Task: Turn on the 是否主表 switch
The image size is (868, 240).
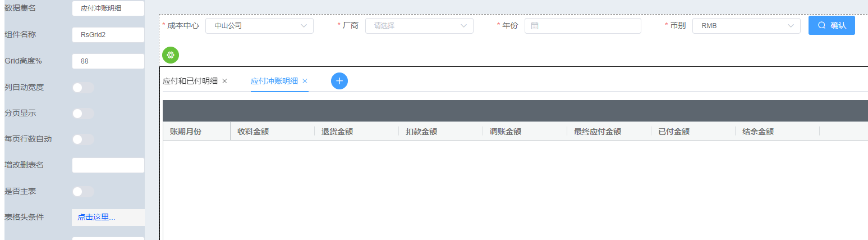Action: 83,192
